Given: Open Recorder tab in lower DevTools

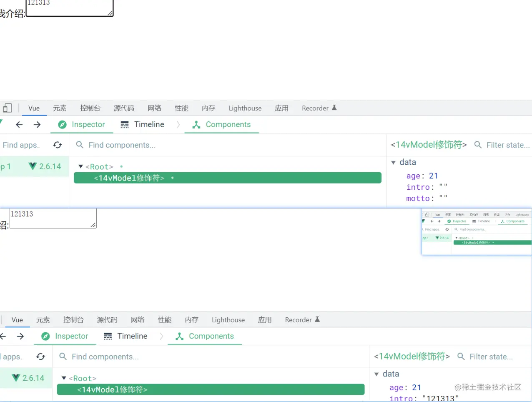Looking at the screenshot, I should tap(303, 320).
